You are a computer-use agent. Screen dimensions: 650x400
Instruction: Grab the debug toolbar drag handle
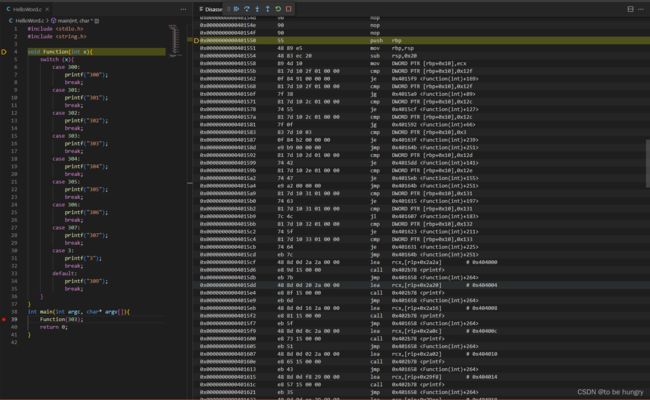(228, 9)
